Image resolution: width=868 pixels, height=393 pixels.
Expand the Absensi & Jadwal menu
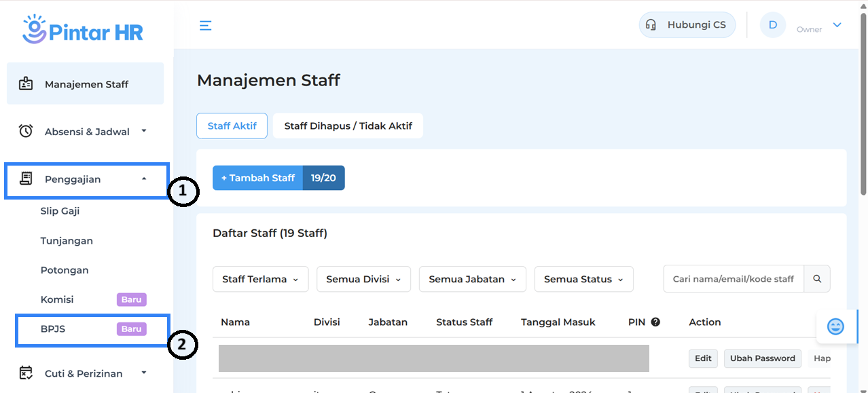click(x=87, y=132)
